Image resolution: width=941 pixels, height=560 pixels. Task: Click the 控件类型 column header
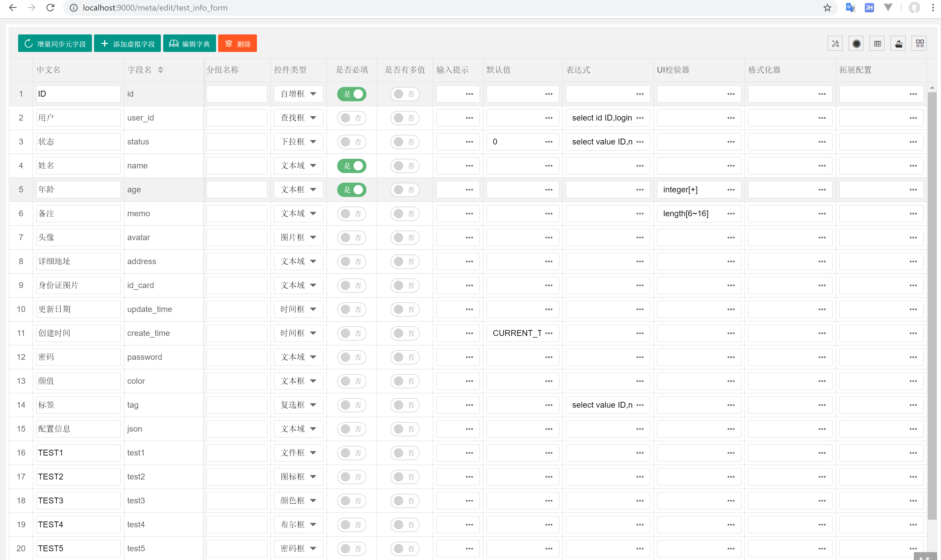(x=290, y=70)
